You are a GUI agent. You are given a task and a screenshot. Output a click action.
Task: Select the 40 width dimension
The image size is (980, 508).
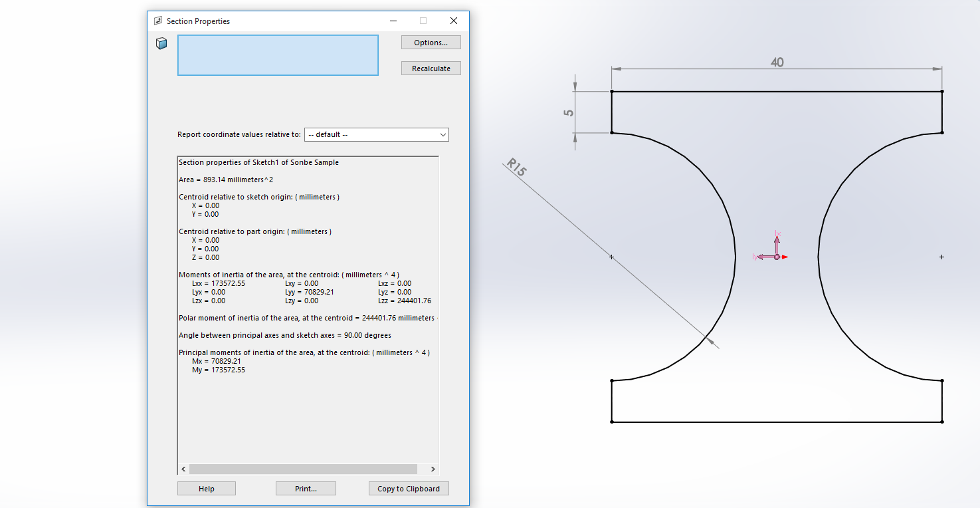coord(777,63)
